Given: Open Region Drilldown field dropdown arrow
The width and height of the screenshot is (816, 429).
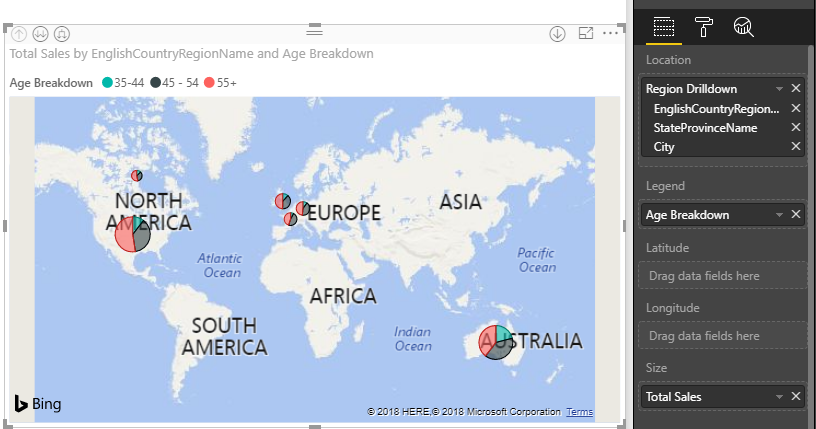Looking at the screenshot, I should [779, 89].
